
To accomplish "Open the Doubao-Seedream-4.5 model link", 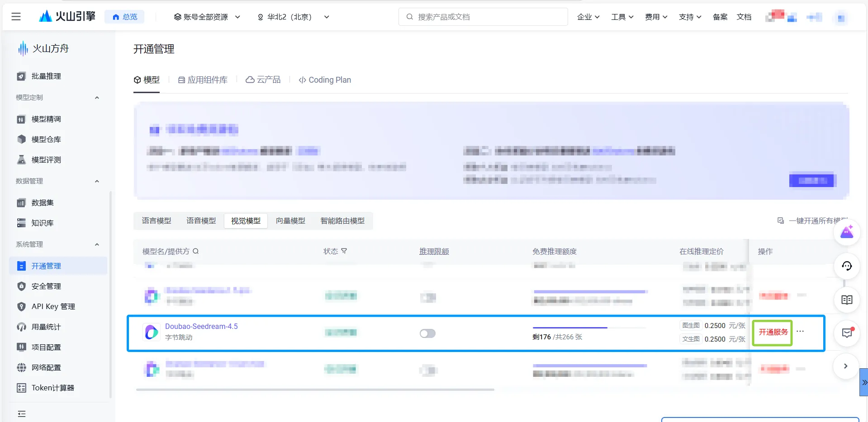I will pos(201,326).
